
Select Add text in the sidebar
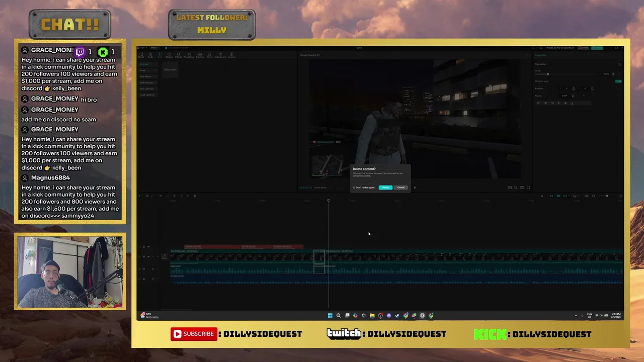tap(148, 64)
